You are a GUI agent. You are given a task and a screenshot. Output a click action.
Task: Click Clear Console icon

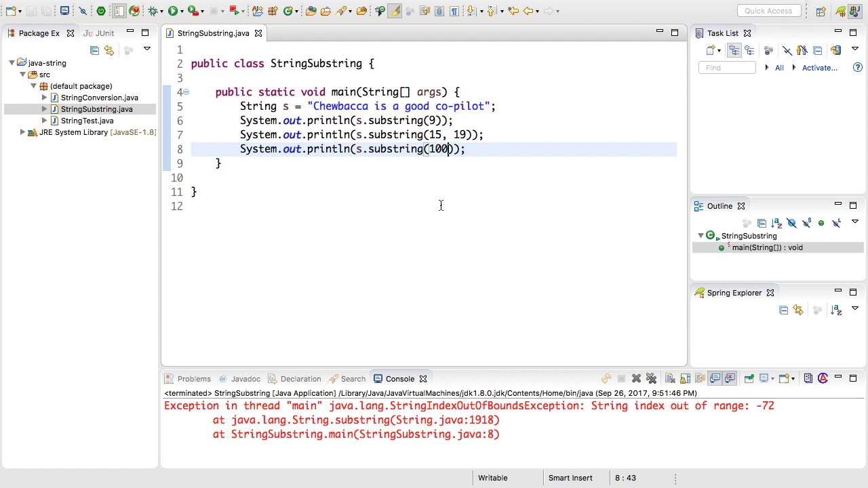click(x=670, y=378)
